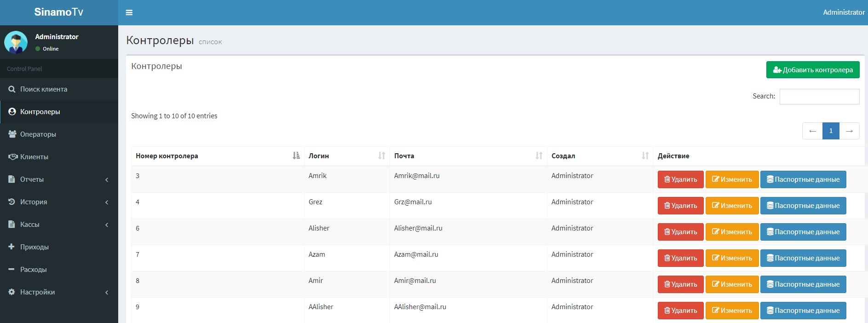Toggle the hamburger sidebar menu icon
Screen dimensions: 868x323
tap(129, 12)
